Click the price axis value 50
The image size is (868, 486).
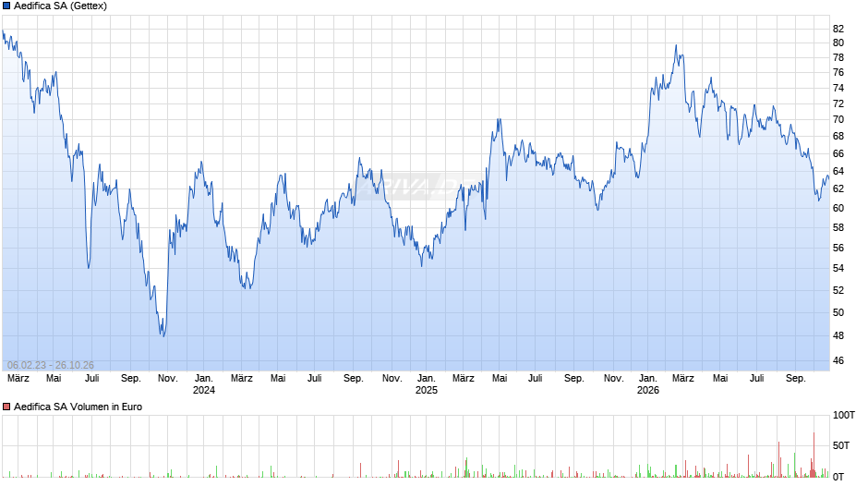tap(838, 312)
